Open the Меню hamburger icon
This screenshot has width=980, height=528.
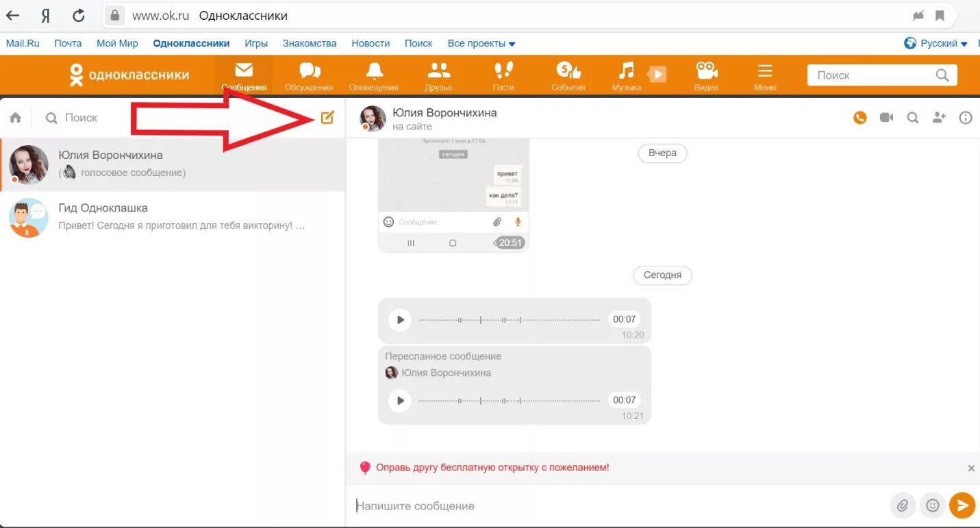coord(765,75)
